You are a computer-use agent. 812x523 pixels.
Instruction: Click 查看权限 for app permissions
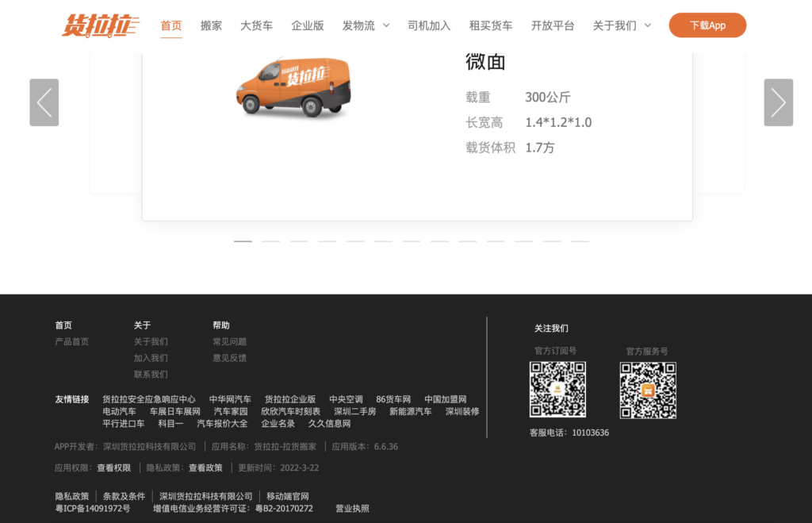click(x=114, y=468)
